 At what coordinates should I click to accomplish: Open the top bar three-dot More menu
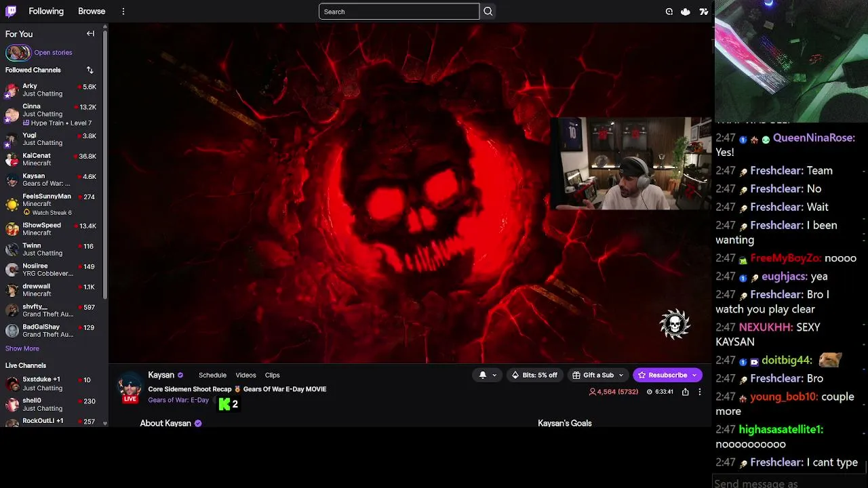pos(123,12)
